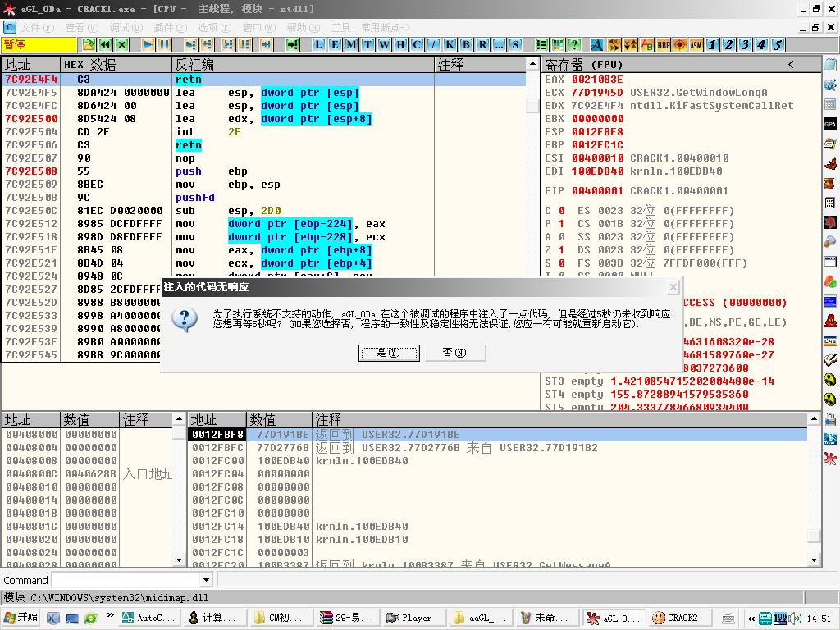Click the registers panel left chevron
The width and height of the screenshot is (840, 630).
(792, 64)
